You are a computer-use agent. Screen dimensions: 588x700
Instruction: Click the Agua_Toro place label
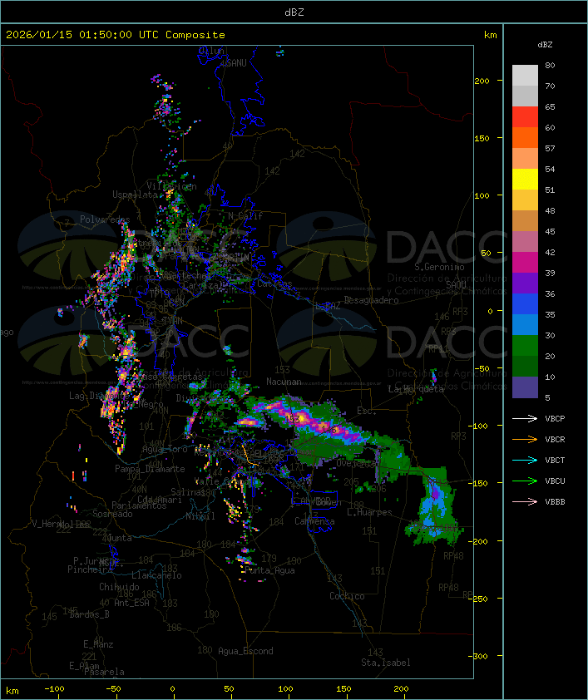[165, 449]
